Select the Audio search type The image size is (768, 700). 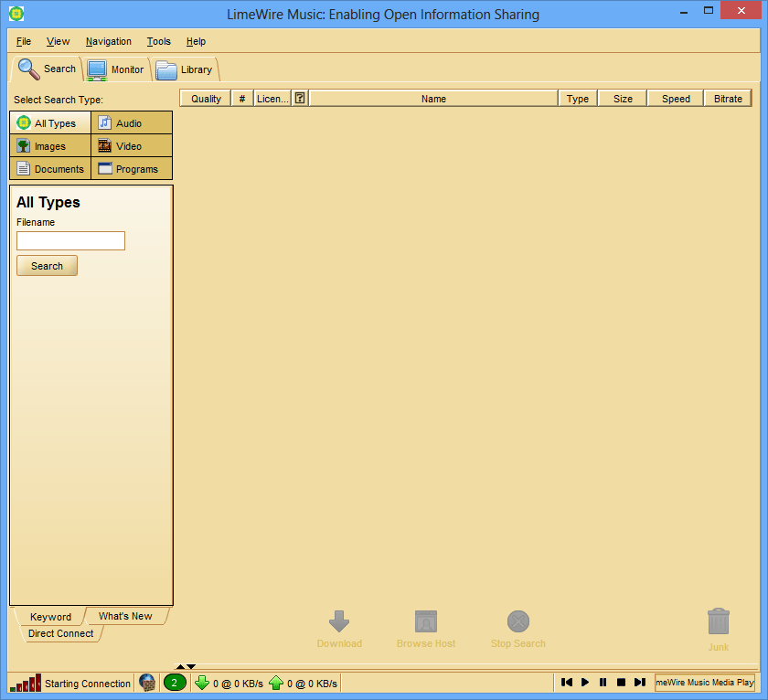click(x=132, y=122)
